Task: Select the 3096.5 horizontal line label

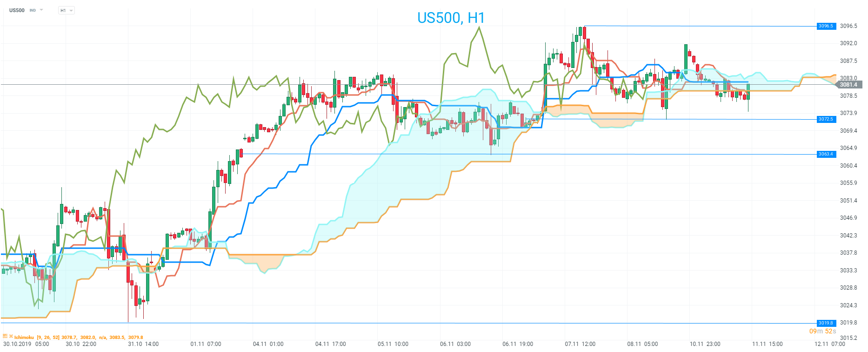Action: point(826,26)
